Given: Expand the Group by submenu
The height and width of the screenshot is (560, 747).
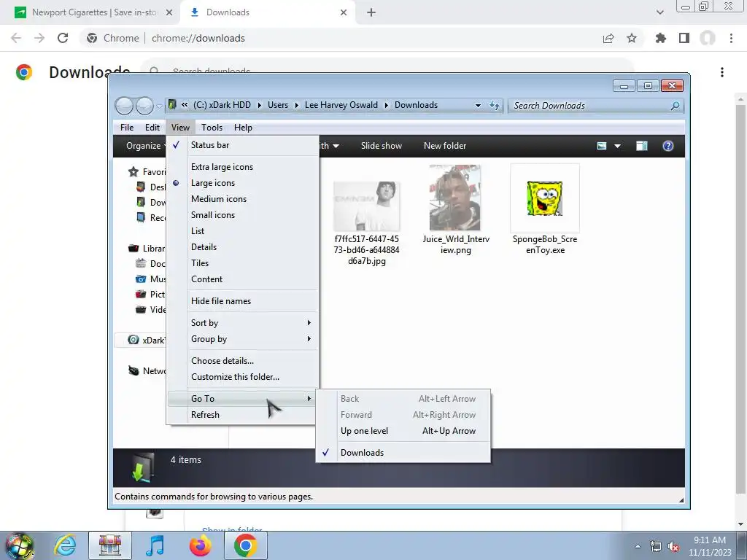Looking at the screenshot, I should click(243, 339).
